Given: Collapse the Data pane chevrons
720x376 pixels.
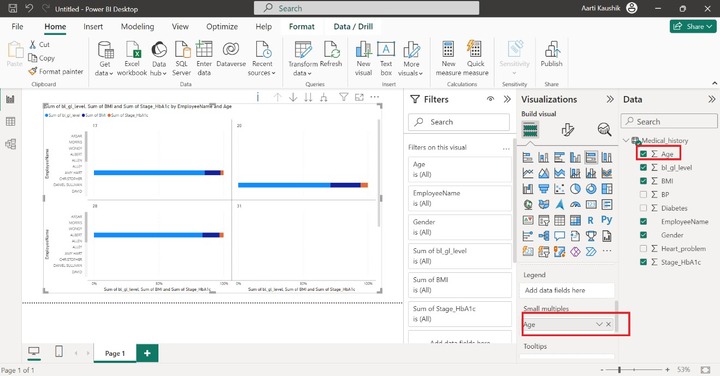Looking at the screenshot, I should [x=711, y=99].
